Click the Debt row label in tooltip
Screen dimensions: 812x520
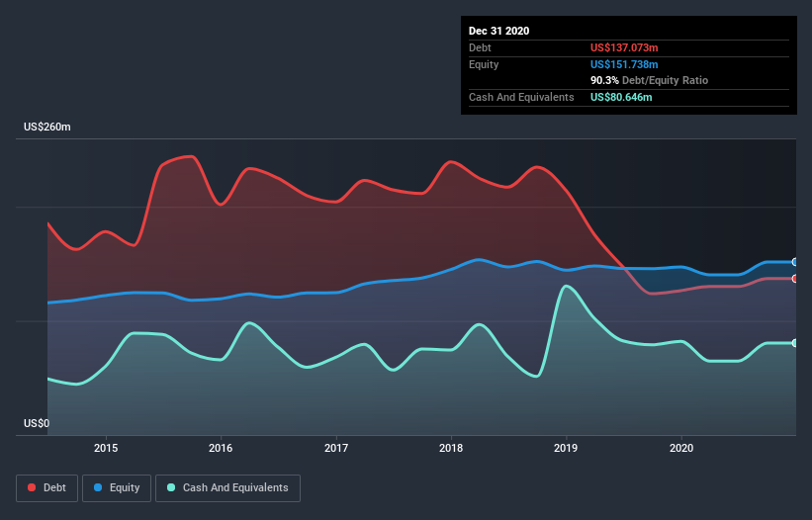tap(480, 47)
